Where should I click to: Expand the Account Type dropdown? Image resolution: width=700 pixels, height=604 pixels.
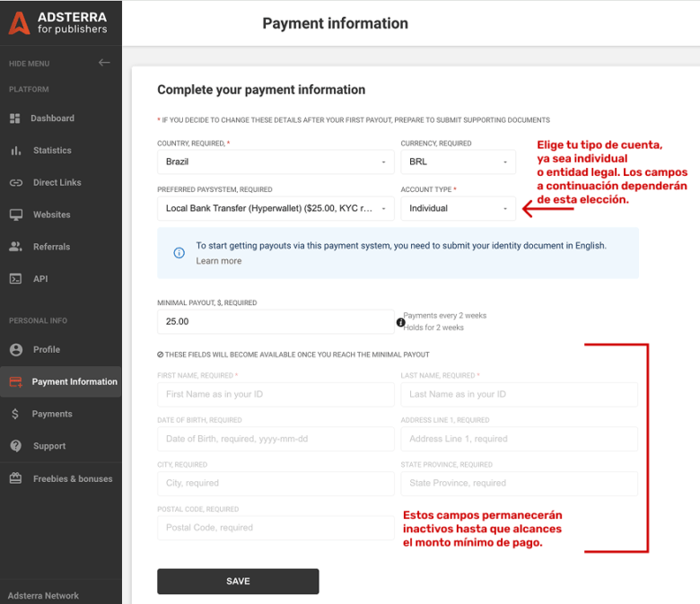(x=458, y=208)
